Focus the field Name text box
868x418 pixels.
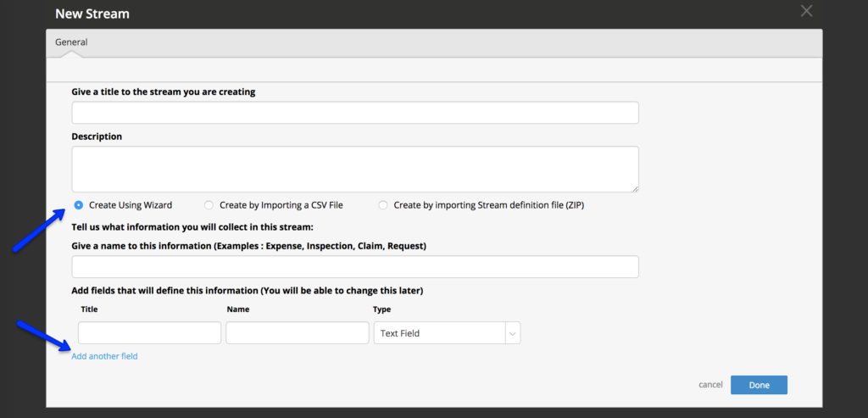click(297, 333)
